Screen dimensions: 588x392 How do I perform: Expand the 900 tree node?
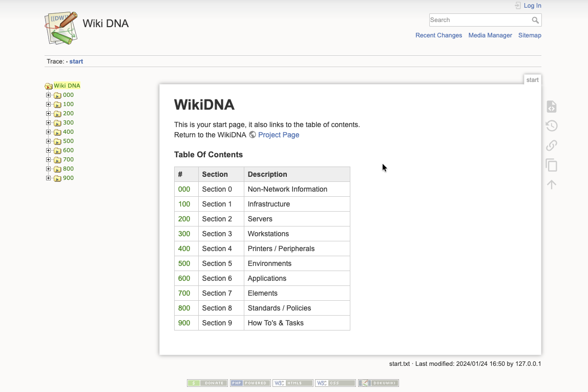point(49,178)
